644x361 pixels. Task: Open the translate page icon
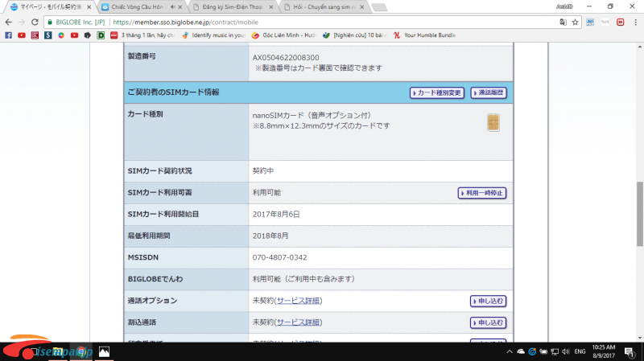(x=563, y=23)
